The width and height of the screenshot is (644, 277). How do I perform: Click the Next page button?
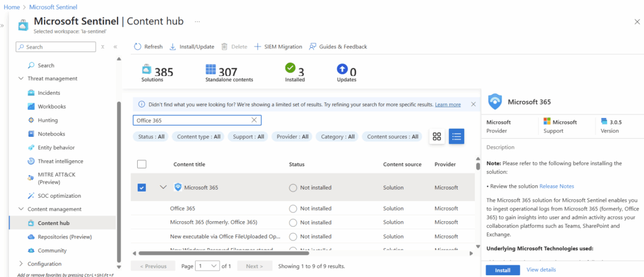pyautogui.click(x=255, y=266)
